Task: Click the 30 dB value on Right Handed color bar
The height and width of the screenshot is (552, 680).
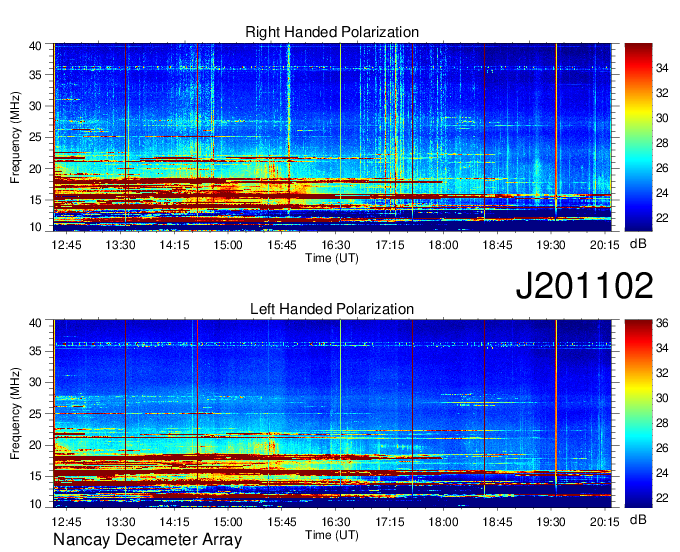Action: (662, 118)
